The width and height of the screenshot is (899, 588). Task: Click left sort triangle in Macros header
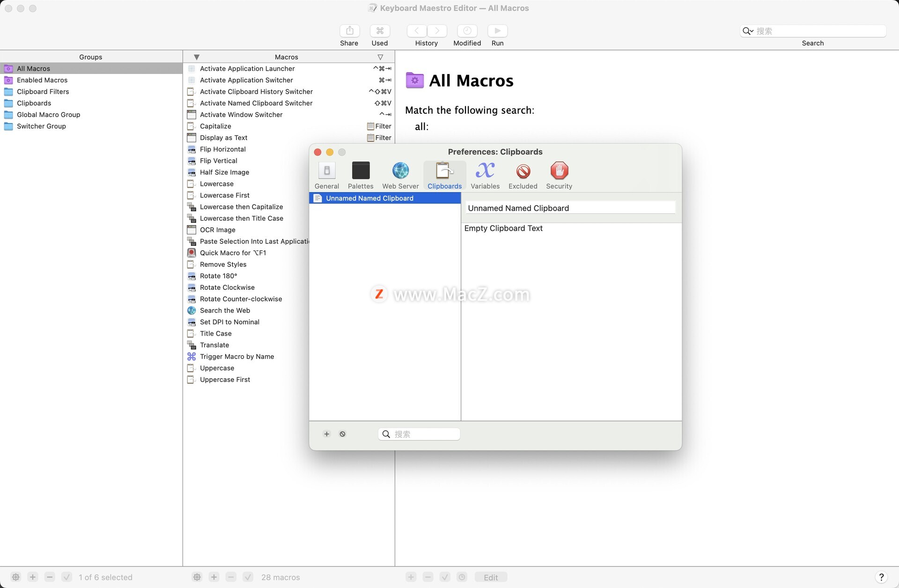pyautogui.click(x=197, y=57)
